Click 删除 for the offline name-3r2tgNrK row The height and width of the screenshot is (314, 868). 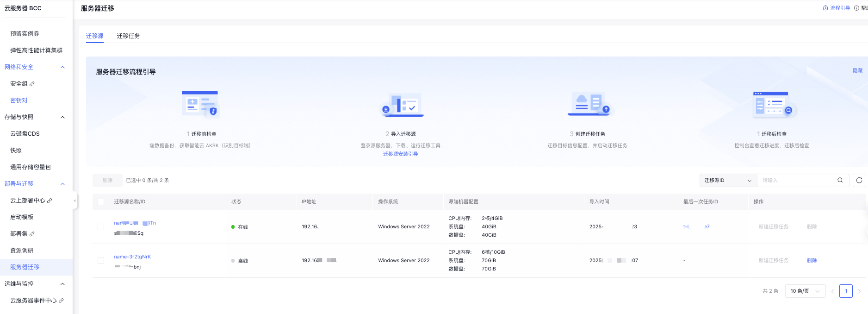pos(812,260)
